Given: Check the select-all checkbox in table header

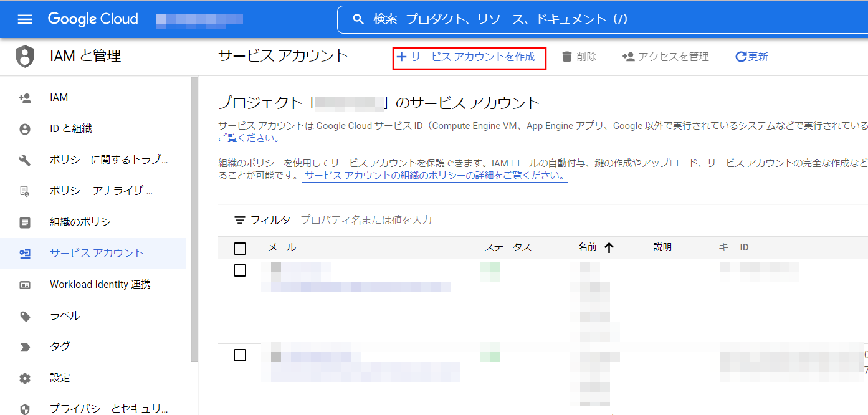Looking at the screenshot, I should [x=240, y=248].
